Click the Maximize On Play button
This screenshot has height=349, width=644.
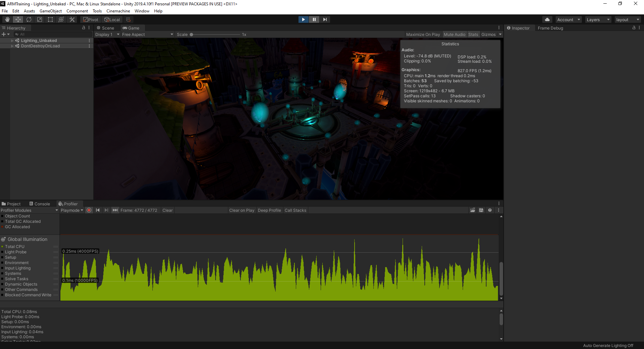tap(423, 35)
